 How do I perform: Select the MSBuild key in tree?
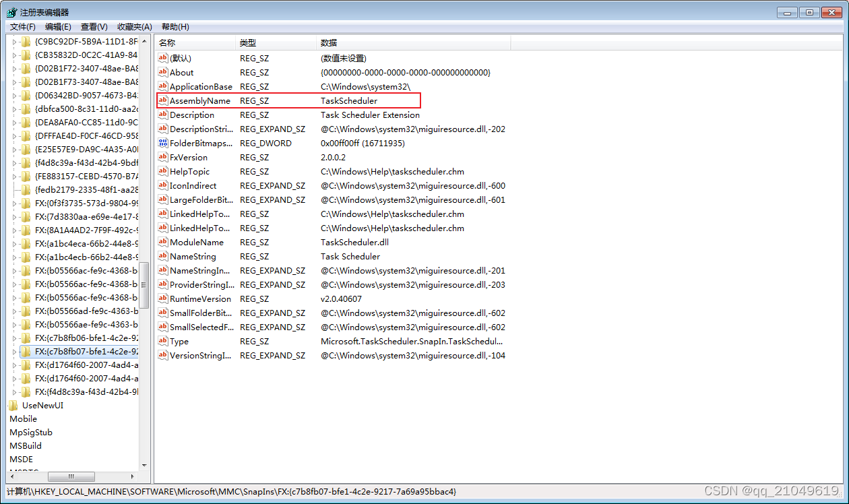point(26,445)
